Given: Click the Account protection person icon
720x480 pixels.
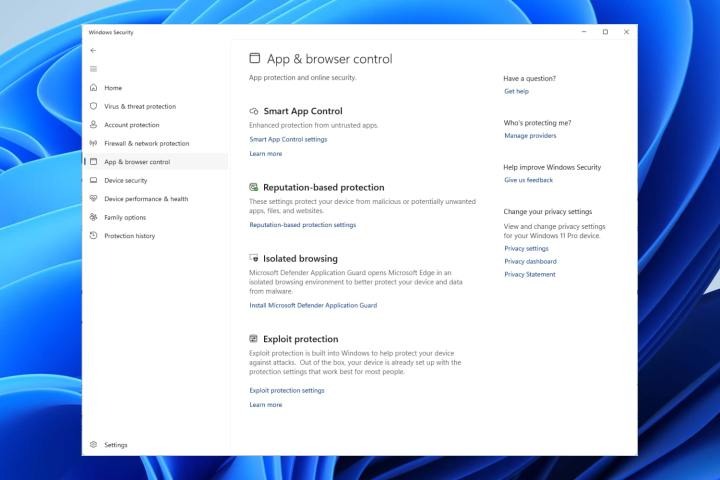Looking at the screenshot, I should pos(93,124).
